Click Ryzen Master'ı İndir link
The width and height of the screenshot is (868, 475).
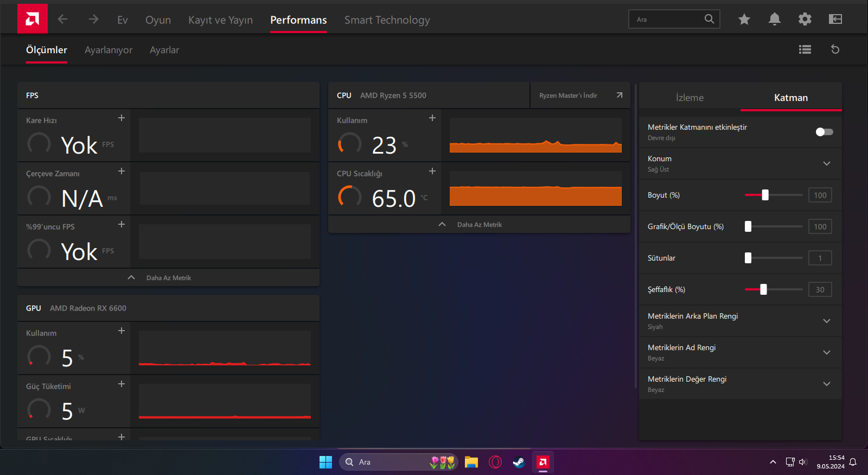click(x=568, y=96)
